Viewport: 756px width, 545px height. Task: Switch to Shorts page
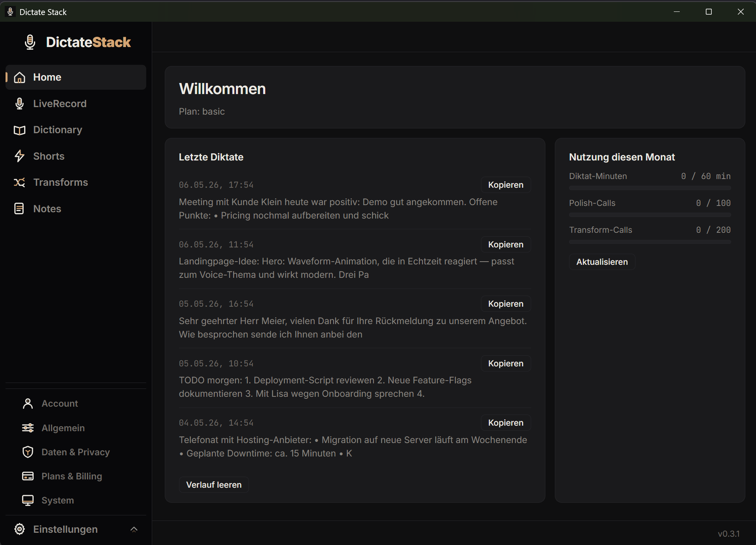(76, 156)
